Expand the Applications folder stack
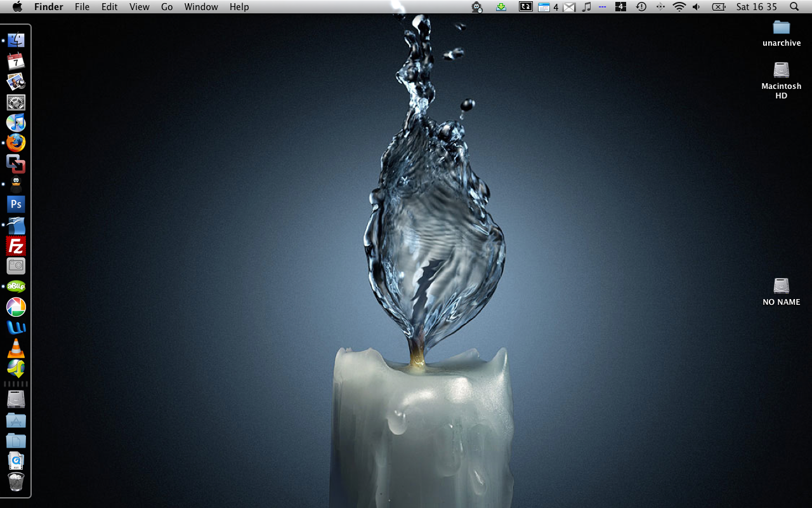The width and height of the screenshot is (812, 508). click(16, 420)
